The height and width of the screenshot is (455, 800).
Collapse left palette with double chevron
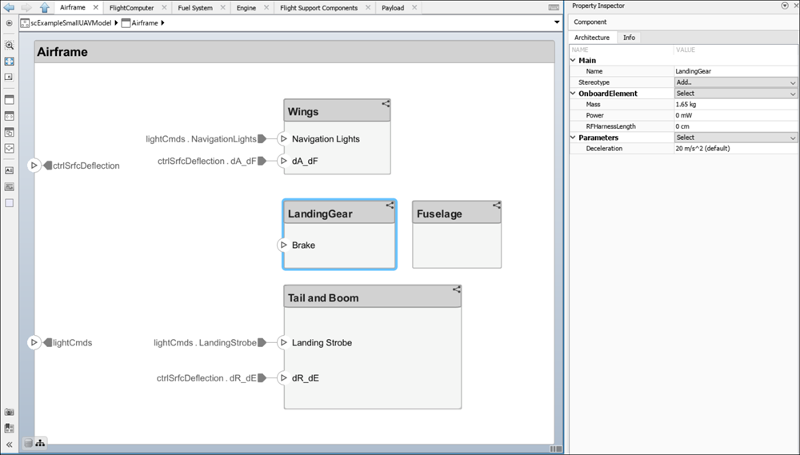point(9,444)
